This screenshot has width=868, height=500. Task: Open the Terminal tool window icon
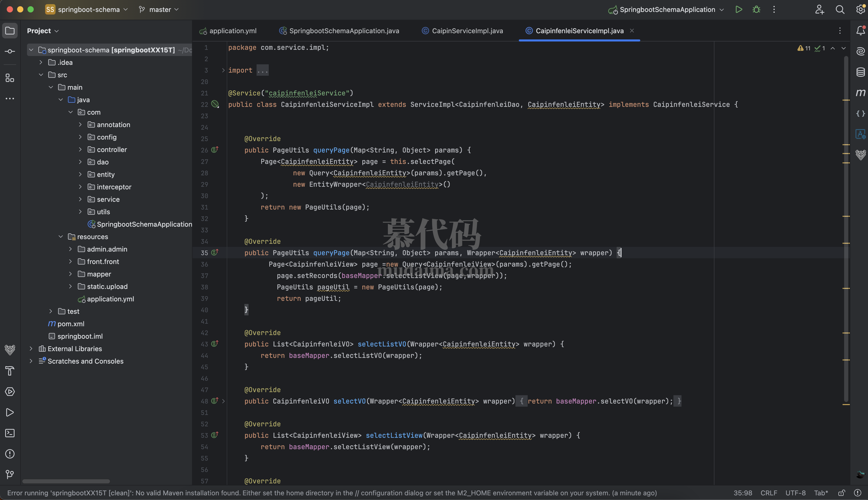pyautogui.click(x=10, y=433)
